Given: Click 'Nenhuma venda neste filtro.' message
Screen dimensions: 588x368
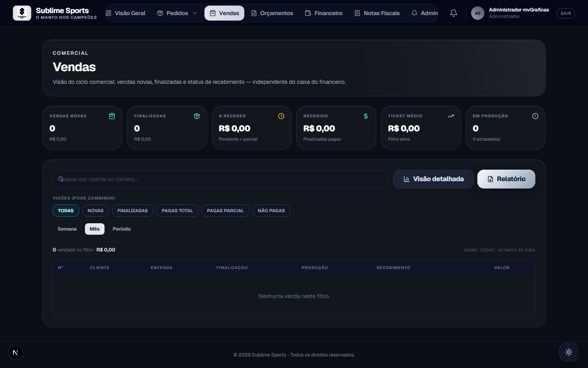Looking at the screenshot, I should (x=294, y=296).
